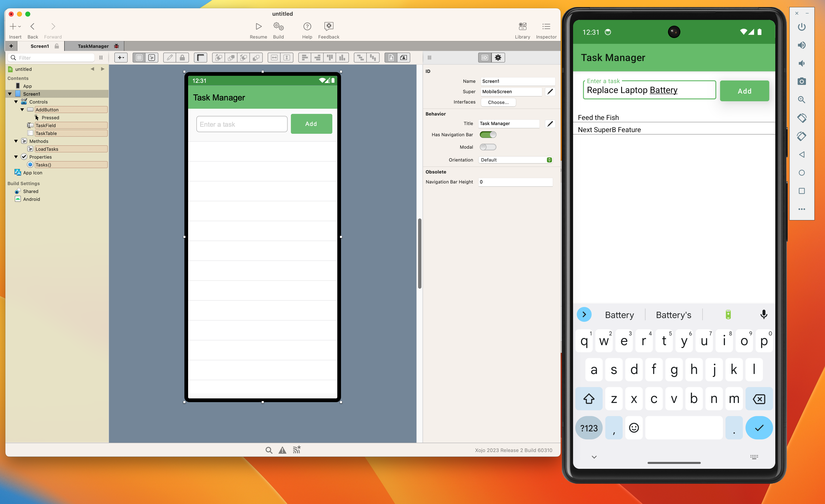Click the fill height layout icon
The image size is (825, 504).
coord(287,58)
